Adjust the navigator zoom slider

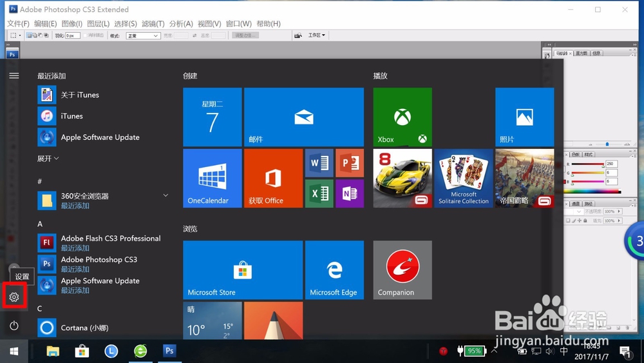pyautogui.click(x=607, y=144)
